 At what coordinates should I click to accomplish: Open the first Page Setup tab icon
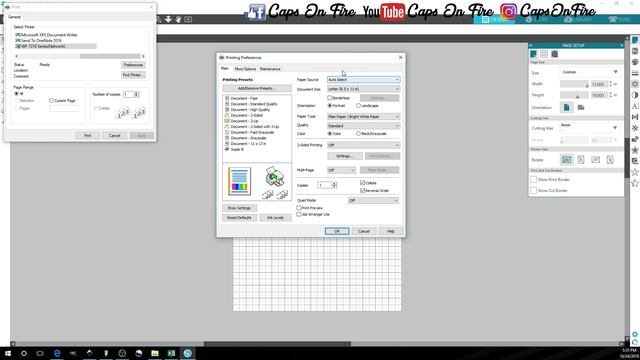click(533, 54)
